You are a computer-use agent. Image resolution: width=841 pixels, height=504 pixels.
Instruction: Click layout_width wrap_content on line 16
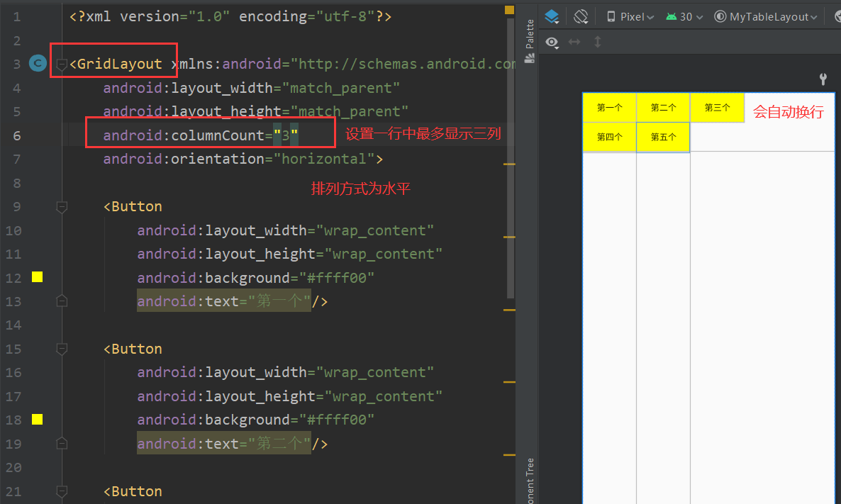[x=285, y=372]
